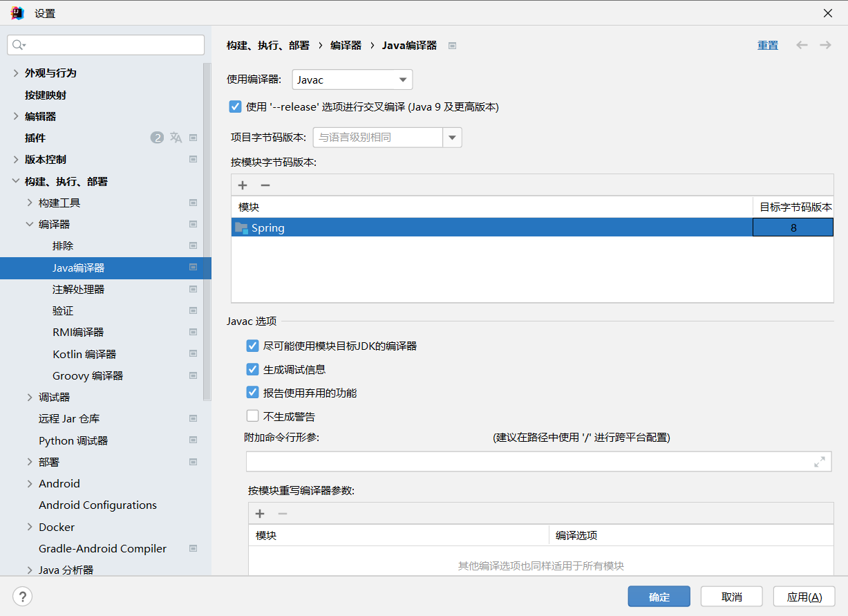
Task: Click the expand icon inside the 附加命令行形参 field
Action: pos(819,462)
